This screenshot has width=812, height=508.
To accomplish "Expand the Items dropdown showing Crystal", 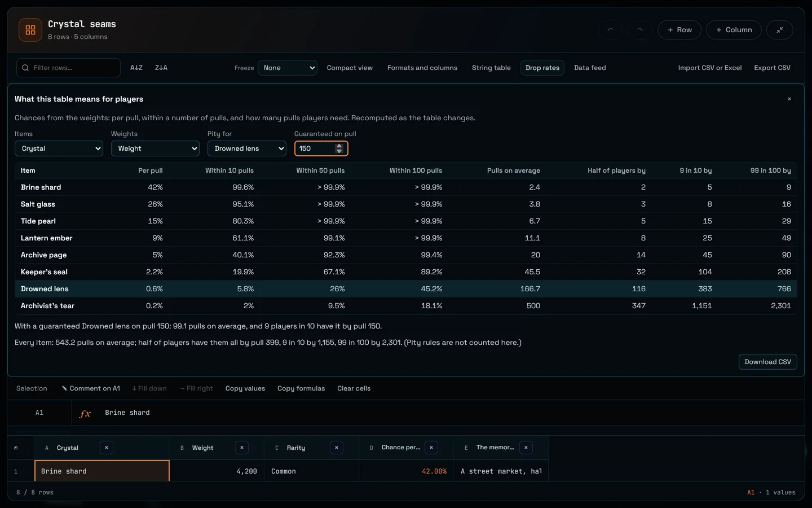I will [59, 148].
